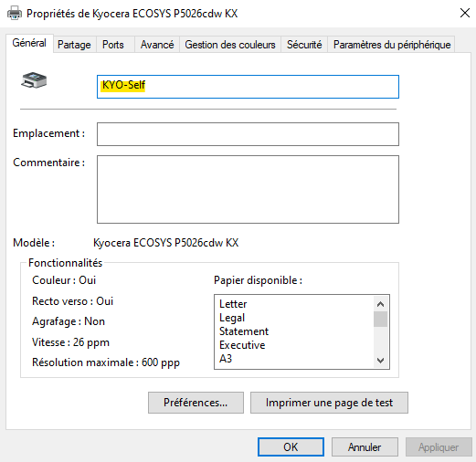Close the Kyocera properties dialog
This screenshot has height=462, width=476.
(465, 13)
